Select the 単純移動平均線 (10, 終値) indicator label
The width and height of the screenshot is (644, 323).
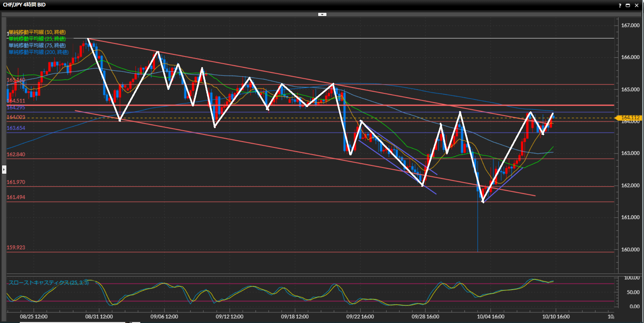[37, 32]
